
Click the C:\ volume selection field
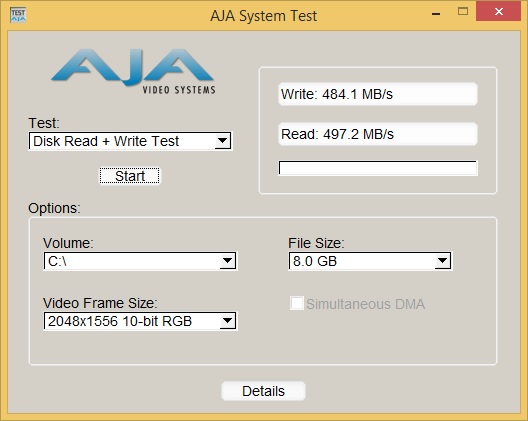click(140, 261)
